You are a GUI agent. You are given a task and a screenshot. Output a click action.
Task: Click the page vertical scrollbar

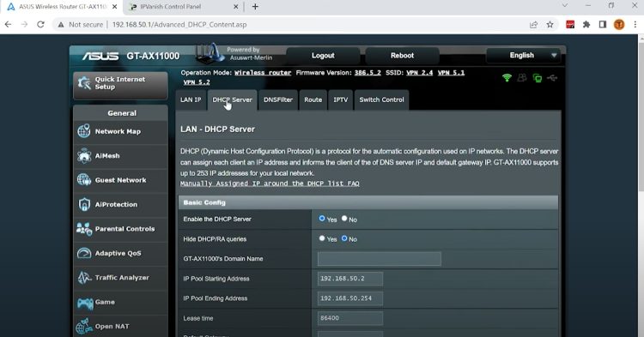click(641, 115)
